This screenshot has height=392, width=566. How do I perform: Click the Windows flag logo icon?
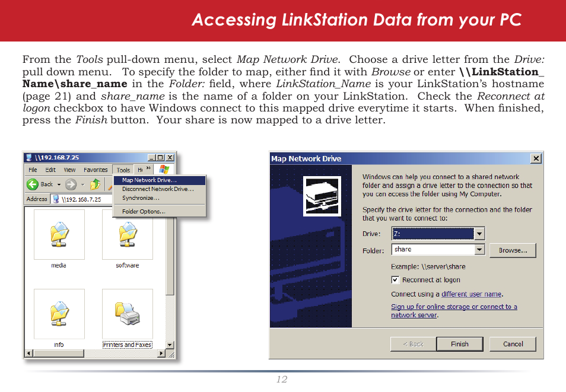[x=164, y=169]
